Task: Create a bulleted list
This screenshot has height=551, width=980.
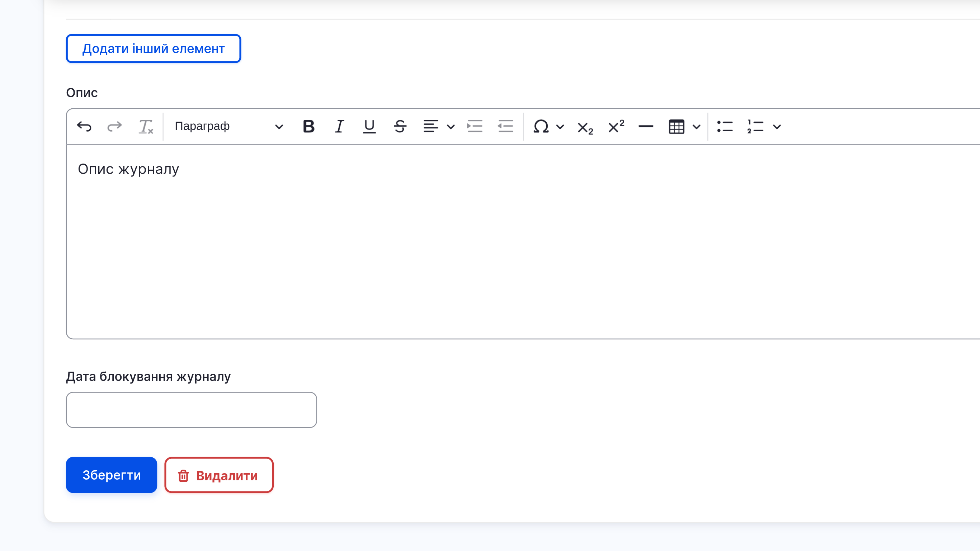Action: [x=725, y=127]
